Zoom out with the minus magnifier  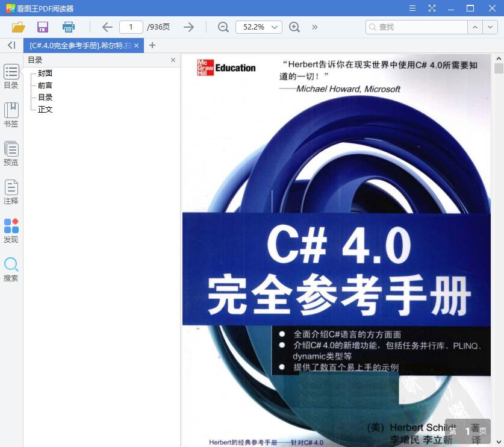(223, 27)
